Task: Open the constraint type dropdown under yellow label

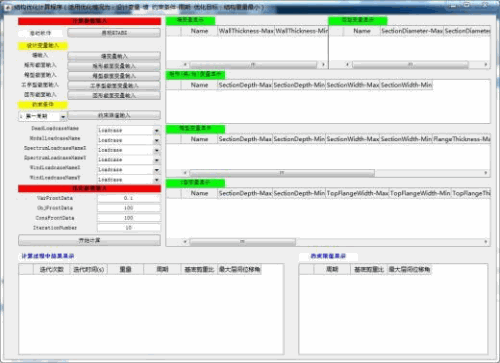Action: (42, 116)
